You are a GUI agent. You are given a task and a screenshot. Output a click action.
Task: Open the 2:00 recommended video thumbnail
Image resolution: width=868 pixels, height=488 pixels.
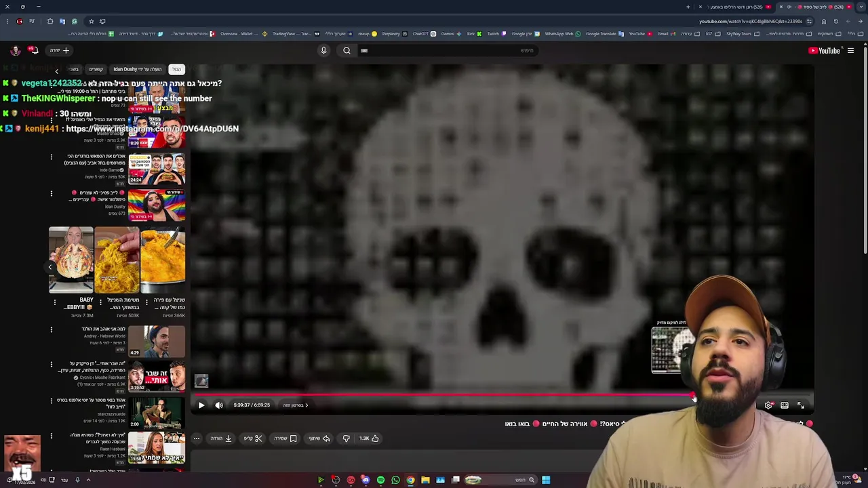pos(157,412)
